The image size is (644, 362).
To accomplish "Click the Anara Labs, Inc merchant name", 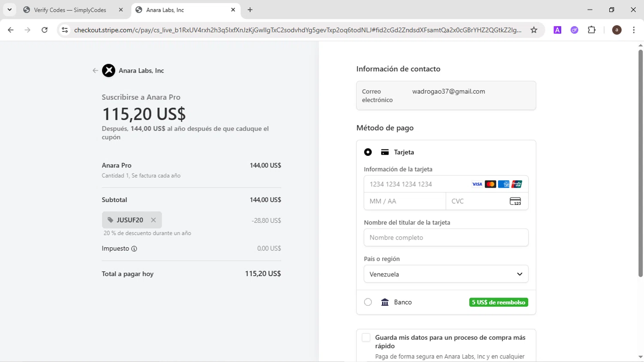I will [x=141, y=70].
